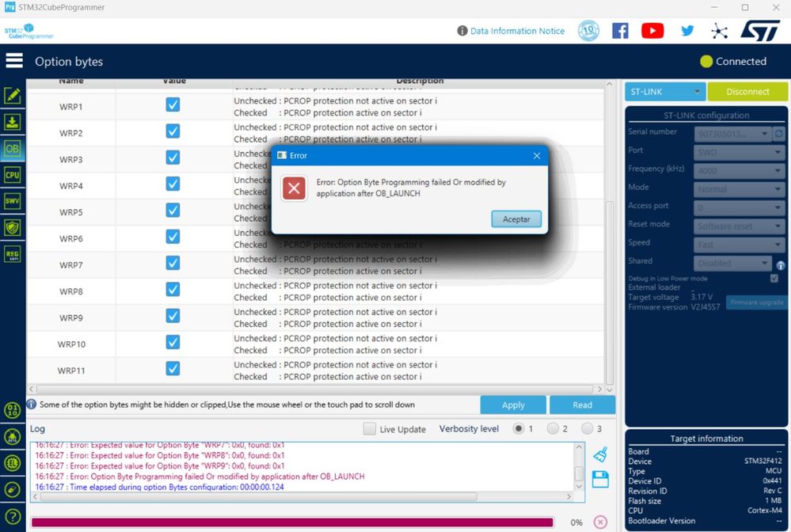Screen dimensions: 791x532
Task: Uncheck the WRP8 checkbox
Action: [x=173, y=290]
